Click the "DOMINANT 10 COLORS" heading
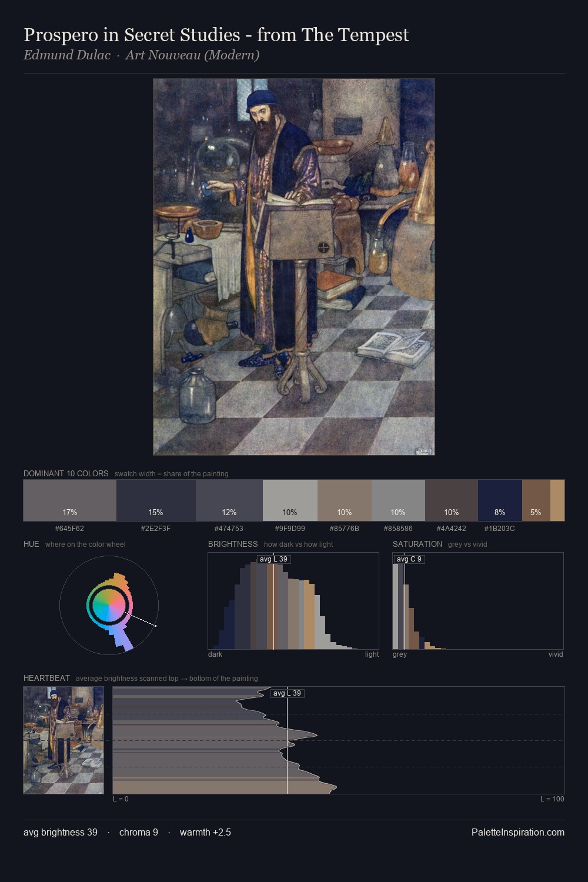588x882 pixels. 66,473
